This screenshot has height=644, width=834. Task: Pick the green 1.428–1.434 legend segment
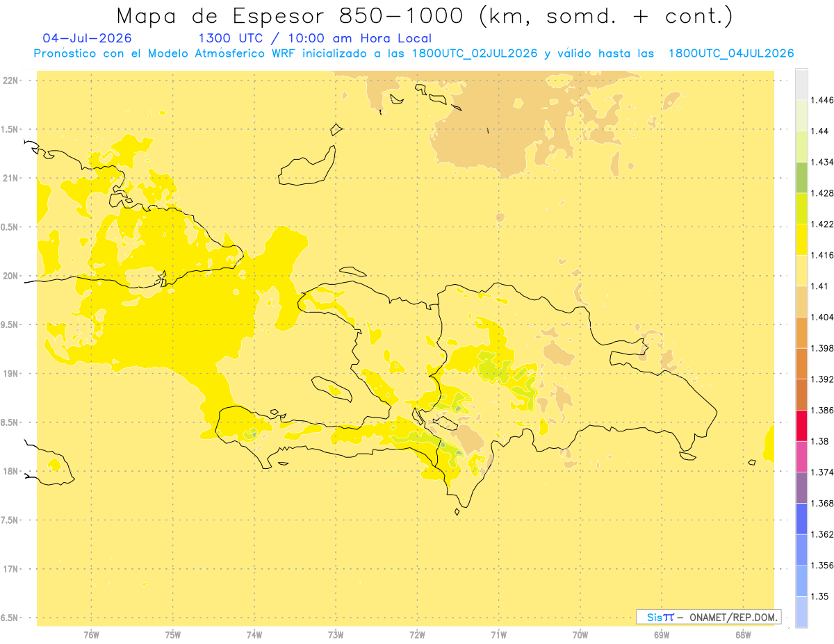pyautogui.click(x=801, y=177)
